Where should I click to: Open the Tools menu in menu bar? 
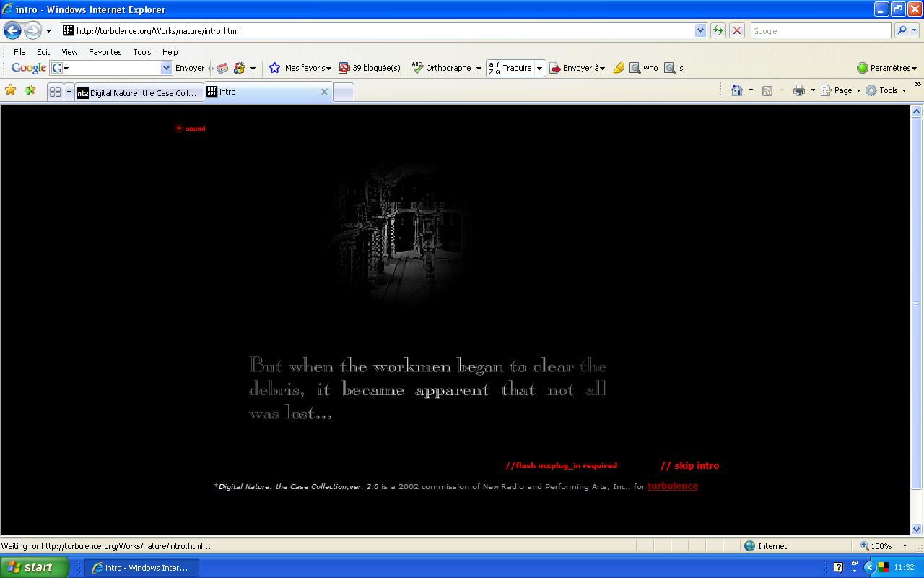coord(142,52)
